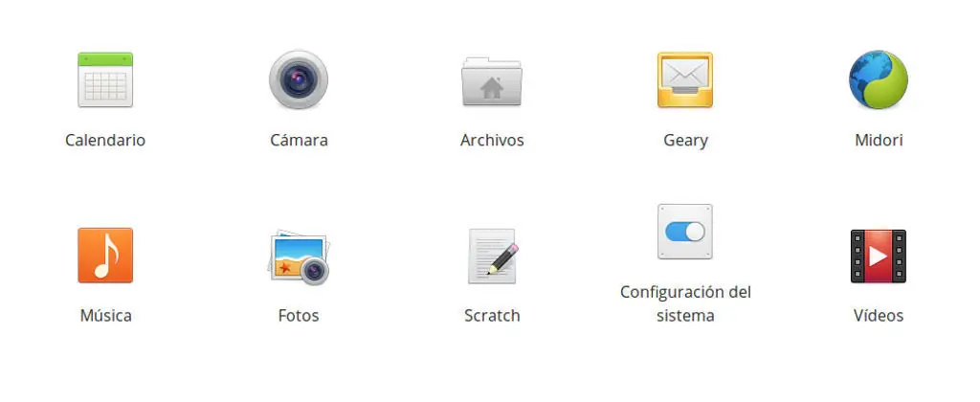Click the "Música" label
Image resolution: width=980 pixels, height=402 pixels.
[105, 315]
